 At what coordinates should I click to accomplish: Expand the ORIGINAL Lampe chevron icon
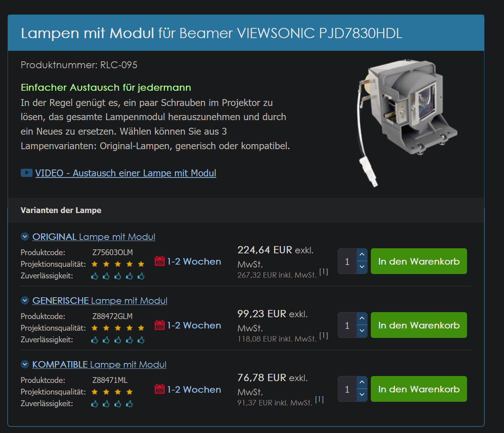(25, 237)
